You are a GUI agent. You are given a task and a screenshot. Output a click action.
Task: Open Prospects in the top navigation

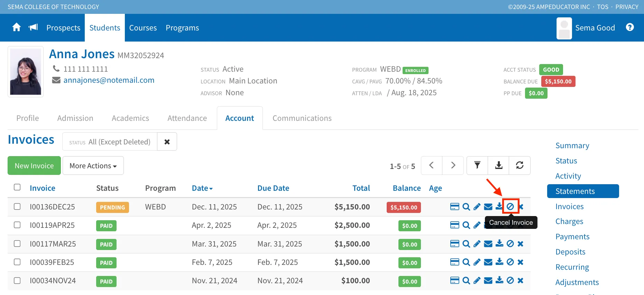63,28
